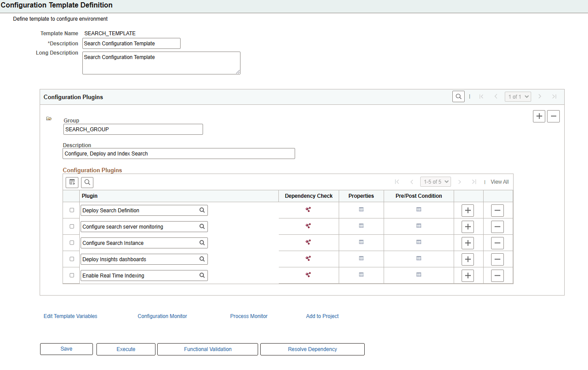Viewport: 588px width, 370px height.
Task: Open Dependency Check for Deploy Search Definition
Action: click(308, 210)
